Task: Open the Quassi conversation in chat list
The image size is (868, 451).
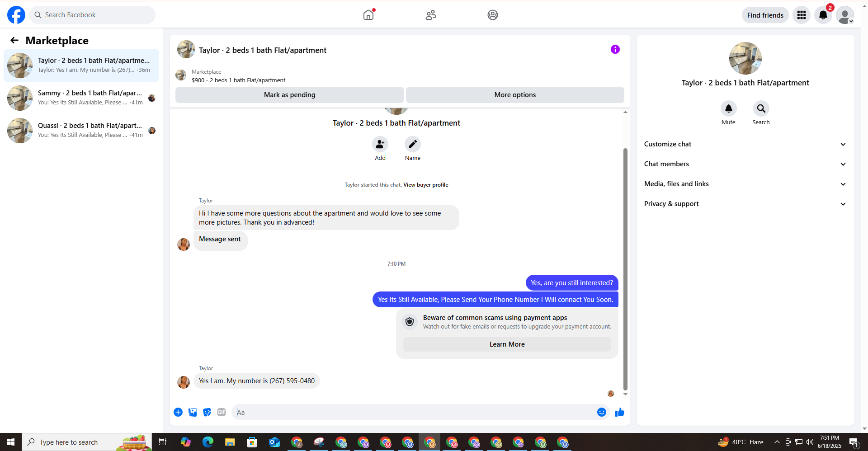Action: click(81, 131)
